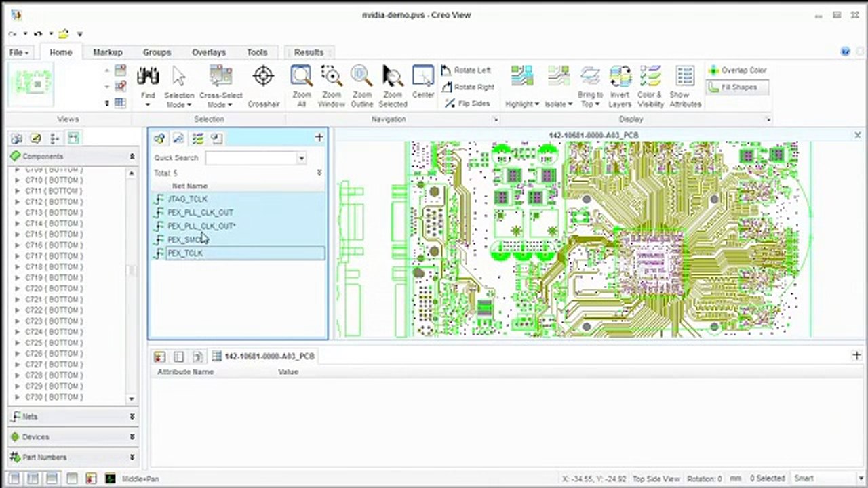Click the console icon in status bar

click(110, 479)
